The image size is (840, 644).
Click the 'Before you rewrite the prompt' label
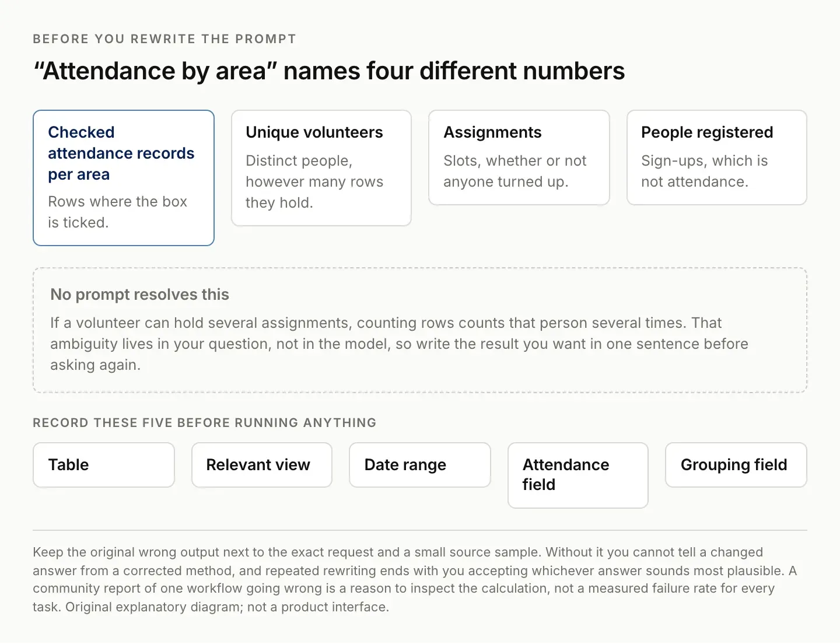164,39
